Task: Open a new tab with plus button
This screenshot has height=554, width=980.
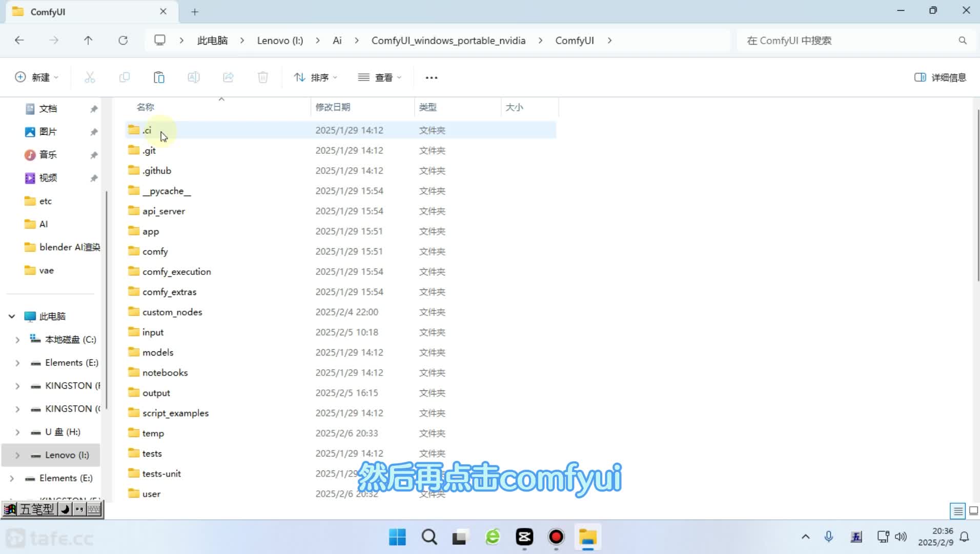Action: pos(195,12)
